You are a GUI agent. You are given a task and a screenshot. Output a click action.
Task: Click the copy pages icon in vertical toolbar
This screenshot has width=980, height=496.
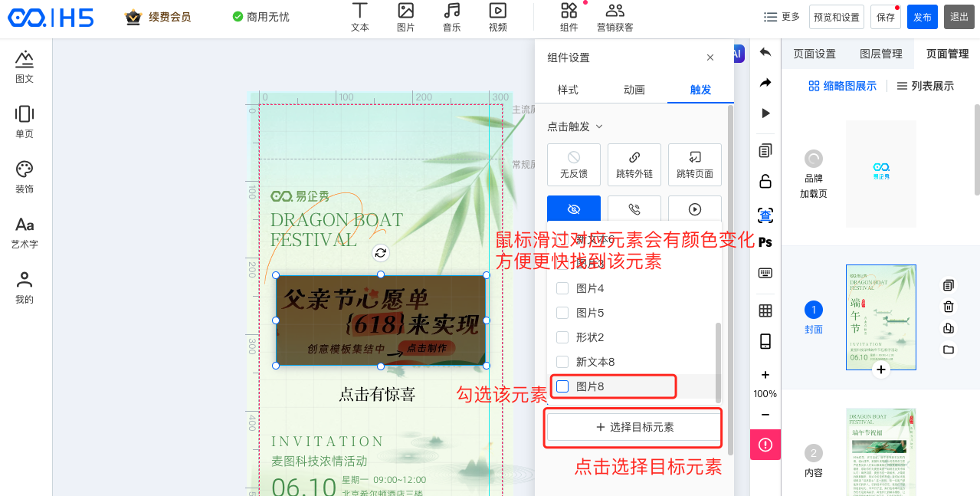coord(765,150)
